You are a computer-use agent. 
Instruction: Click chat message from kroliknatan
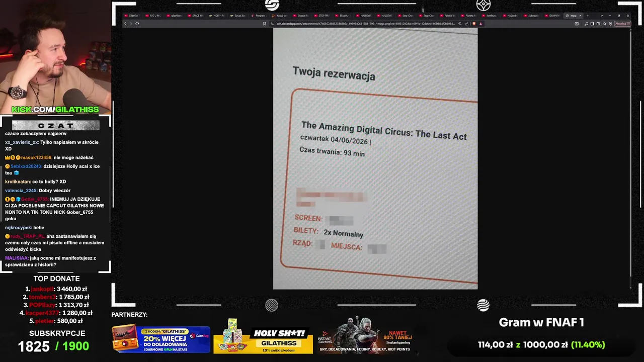36,182
